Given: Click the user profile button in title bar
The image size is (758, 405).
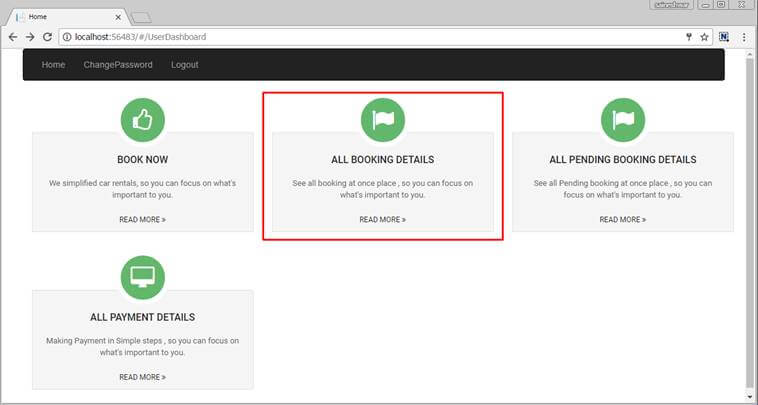Looking at the screenshot, I should point(671,5).
